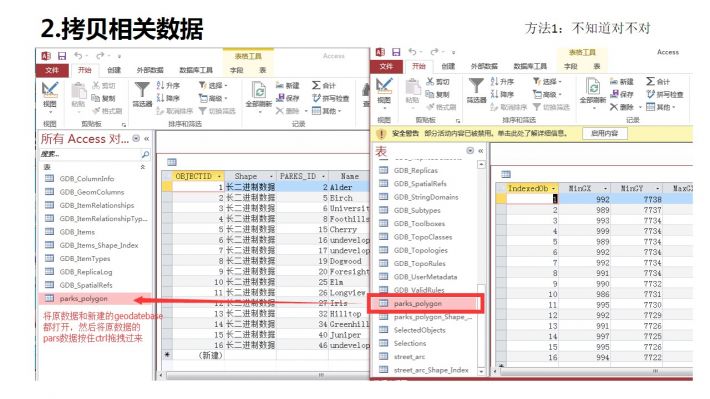
Task: Click （新建） new row in left datasheet
Action: point(211,356)
